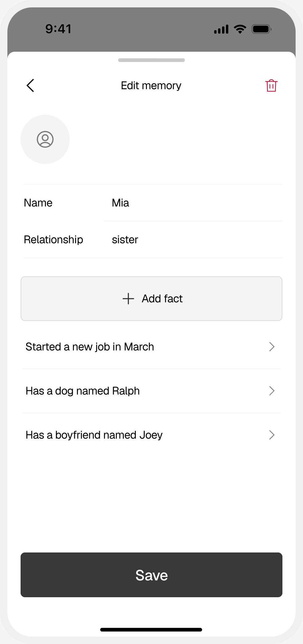The height and width of the screenshot is (644, 303).
Task: Select the Started a new job in March fact
Action: pos(151,347)
